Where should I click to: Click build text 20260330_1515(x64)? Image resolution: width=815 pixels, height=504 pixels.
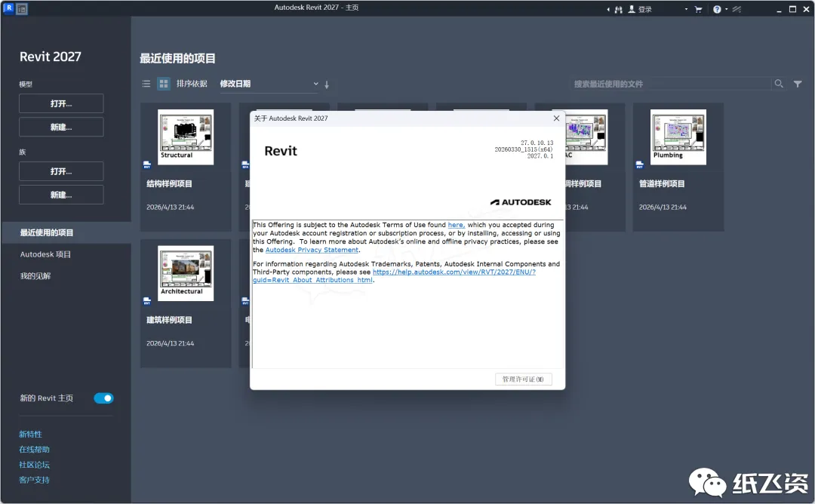point(524,149)
